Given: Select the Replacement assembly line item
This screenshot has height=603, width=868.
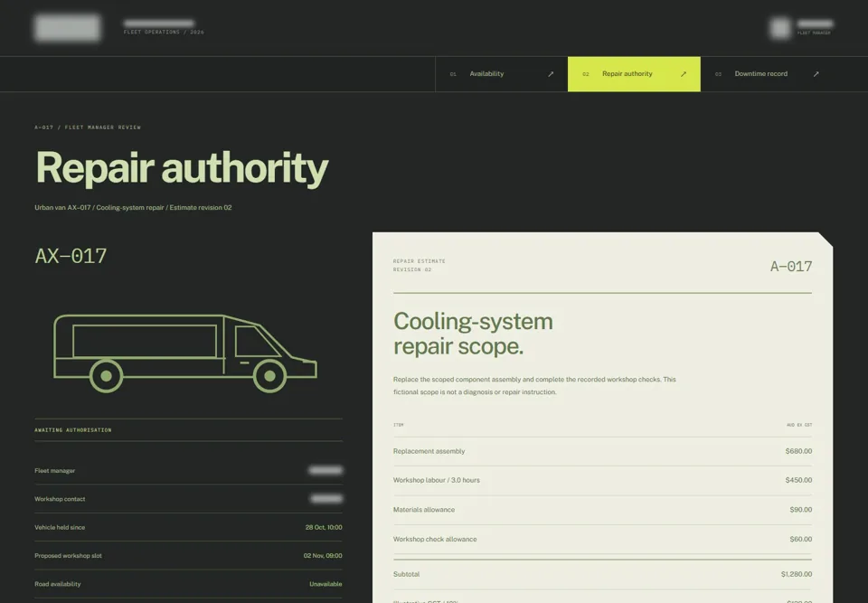Looking at the screenshot, I should pos(602,451).
